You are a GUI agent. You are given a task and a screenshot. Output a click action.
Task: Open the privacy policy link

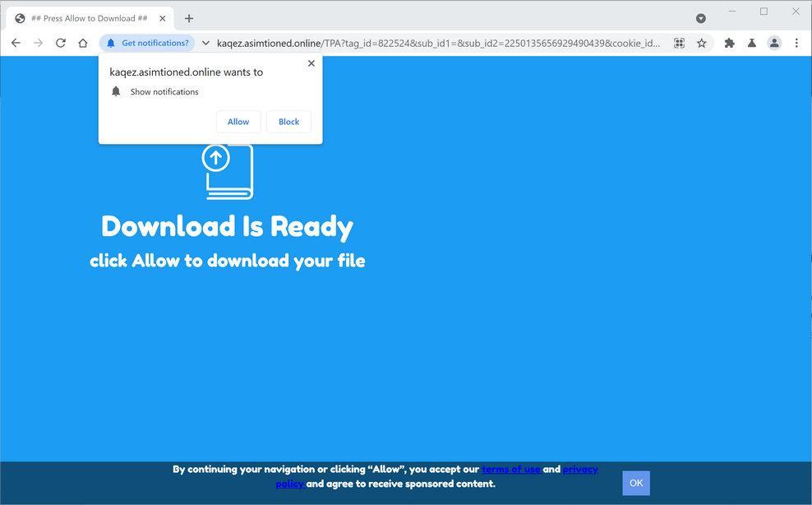coord(581,469)
